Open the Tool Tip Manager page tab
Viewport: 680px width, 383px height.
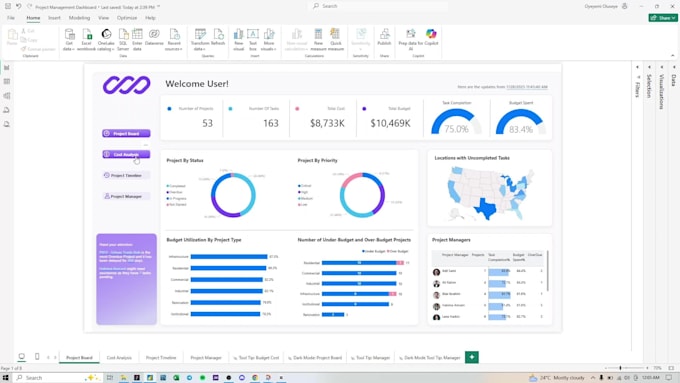(x=370, y=358)
